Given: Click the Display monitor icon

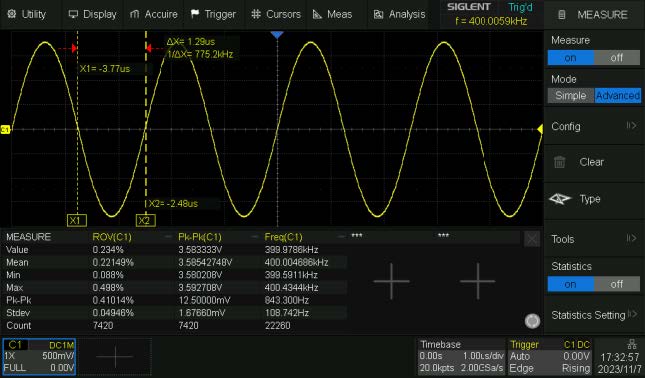Looking at the screenshot, I should (73, 14).
